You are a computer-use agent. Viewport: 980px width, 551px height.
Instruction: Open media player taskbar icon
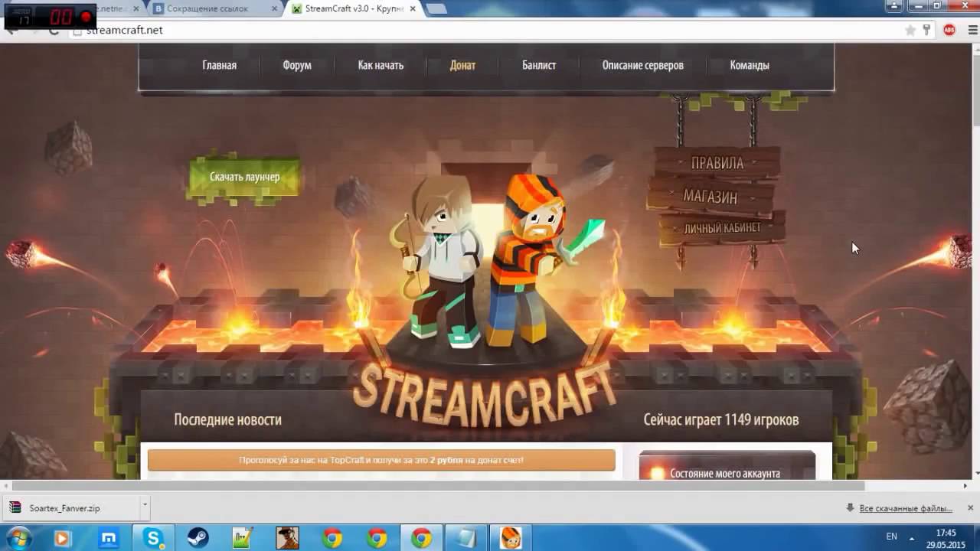(62, 538)
